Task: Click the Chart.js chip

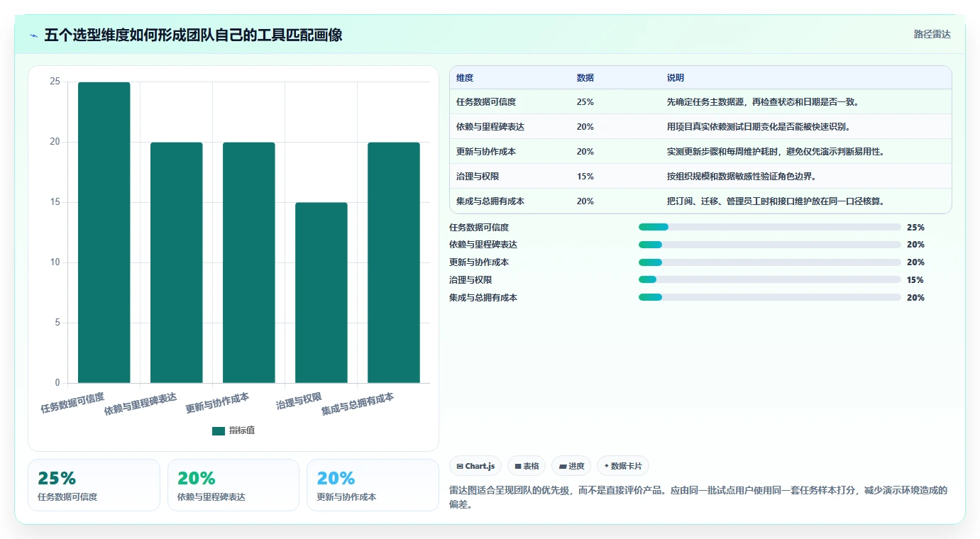Action: [x=475, y=466]
